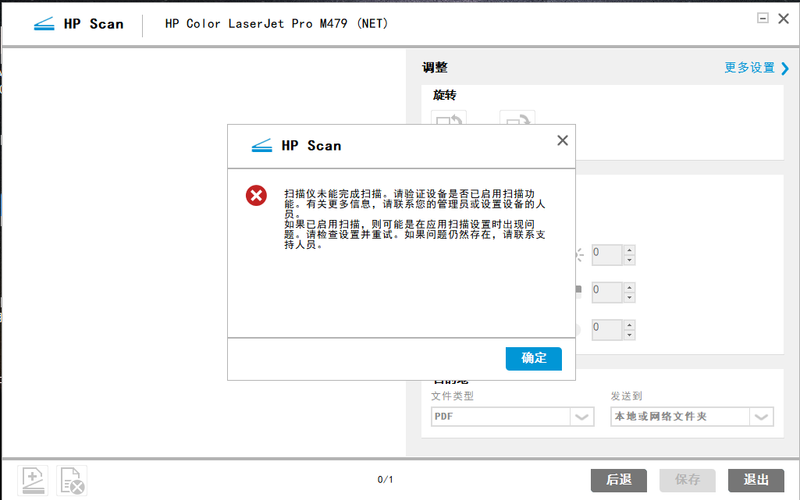
Task: Increase the first adjustment value
Action: tap(629, 250)
